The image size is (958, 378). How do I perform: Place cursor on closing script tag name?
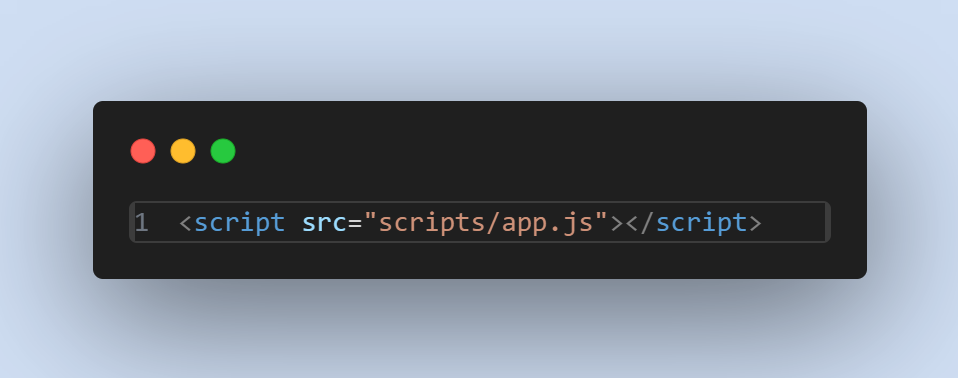(701, 223)
